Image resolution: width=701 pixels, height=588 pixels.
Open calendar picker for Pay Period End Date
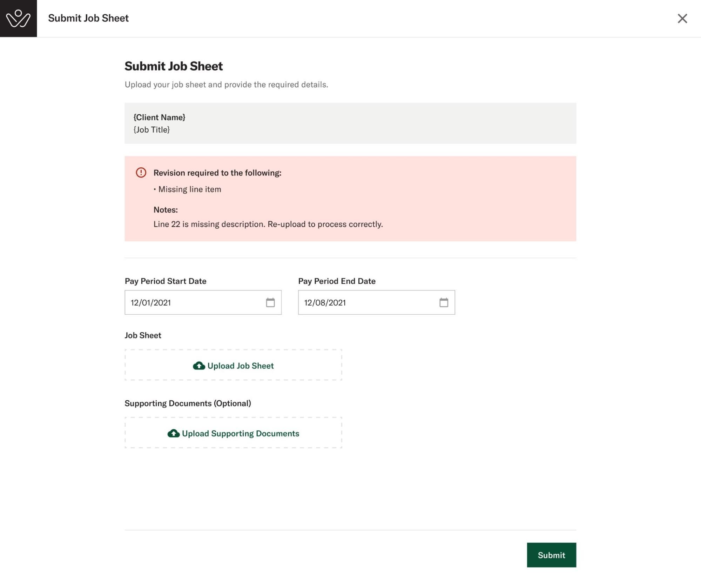(444, 302)
